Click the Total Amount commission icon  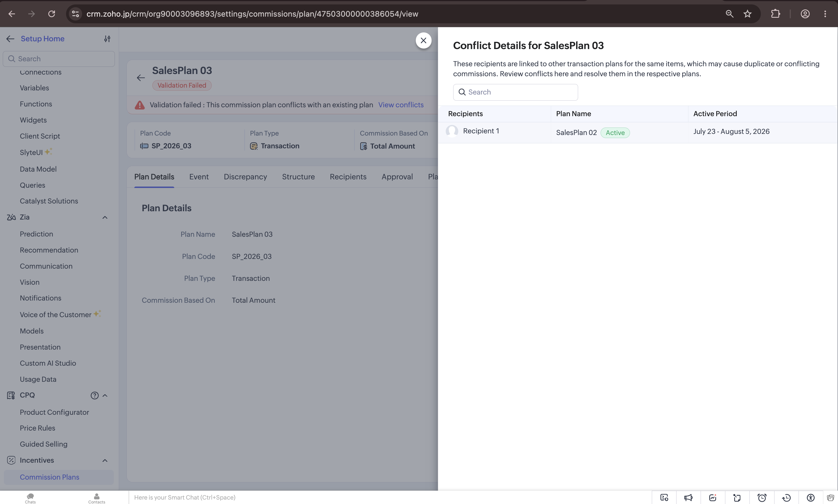[364, 146]
